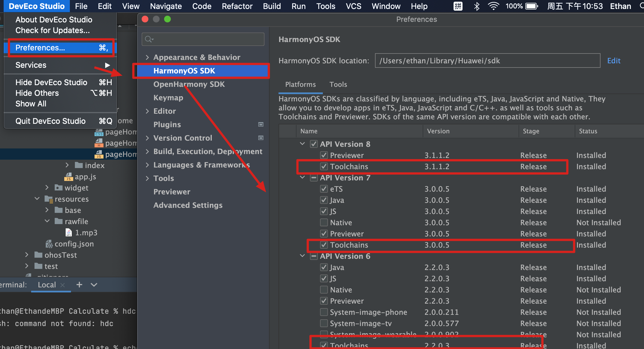Click the input method icon in menu bar
Viewport: 644px width, 349px height.
click(458, 6)
